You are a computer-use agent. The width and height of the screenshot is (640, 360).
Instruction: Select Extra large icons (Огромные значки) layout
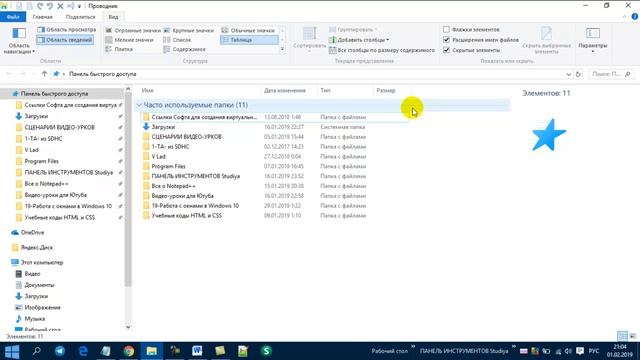point(133,31)
